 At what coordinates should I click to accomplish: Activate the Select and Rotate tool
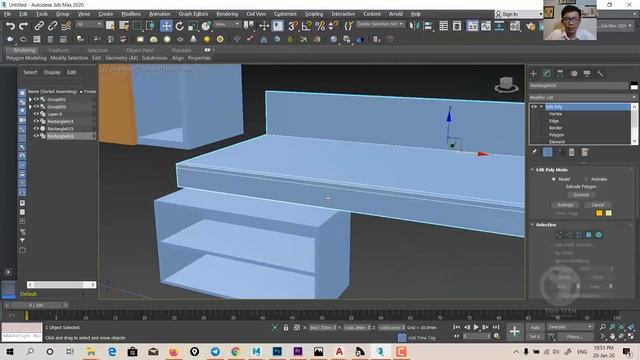click(180, 26)
